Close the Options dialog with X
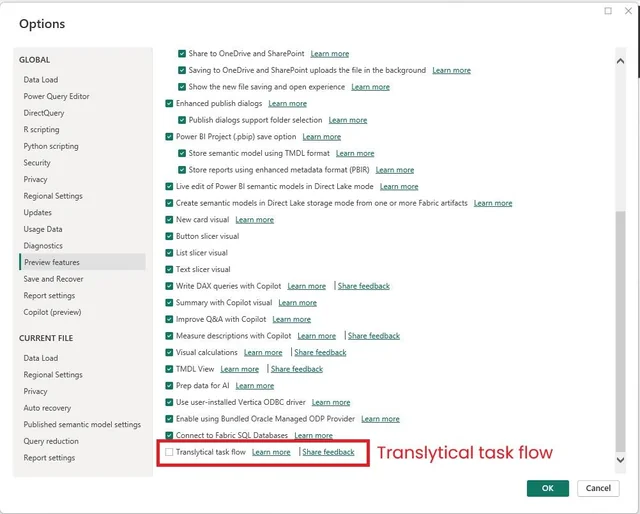The width and height of the screenshot is (640, 514). 629,11
